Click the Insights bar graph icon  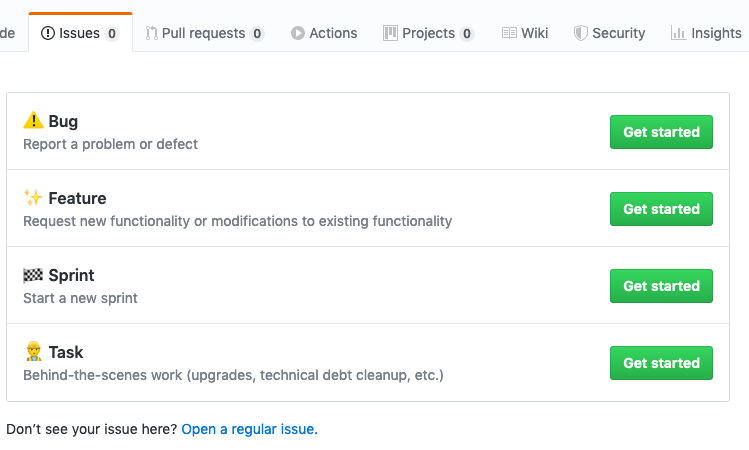click(678, 33)
